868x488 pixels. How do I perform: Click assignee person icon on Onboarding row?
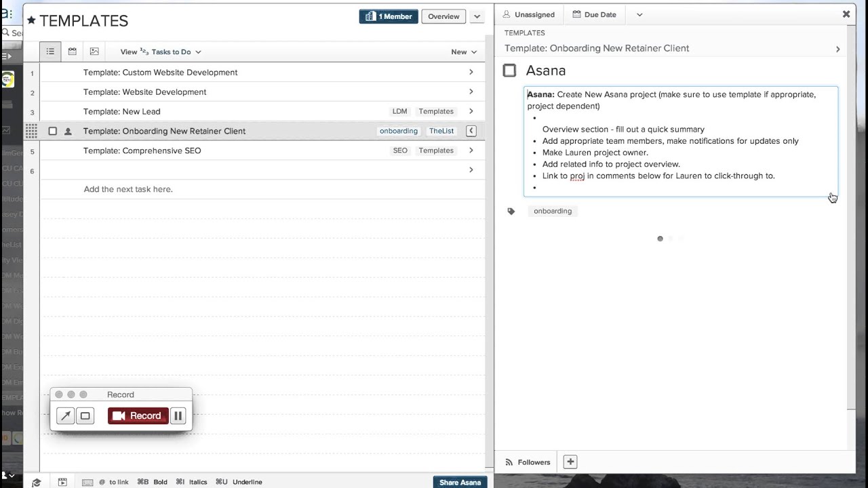[x=68, y=131]
